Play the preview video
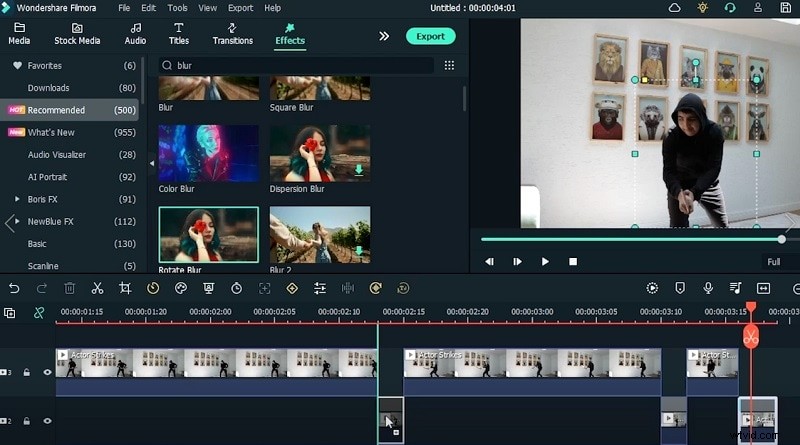The image size is (800, 445). click(545, 261)
